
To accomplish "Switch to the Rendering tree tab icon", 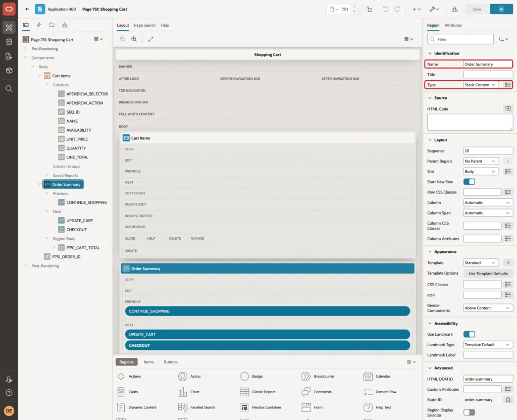I will [26, 25].
